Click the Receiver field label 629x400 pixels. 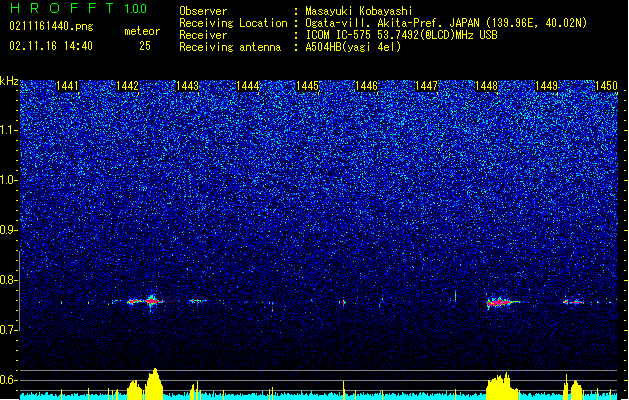(203, 35)
